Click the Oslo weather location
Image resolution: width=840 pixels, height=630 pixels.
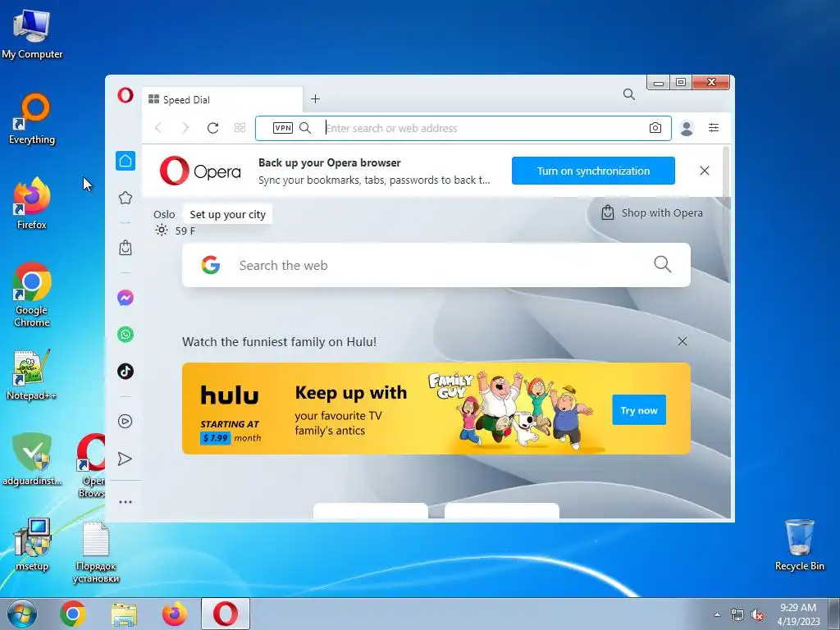click(164, 215)
